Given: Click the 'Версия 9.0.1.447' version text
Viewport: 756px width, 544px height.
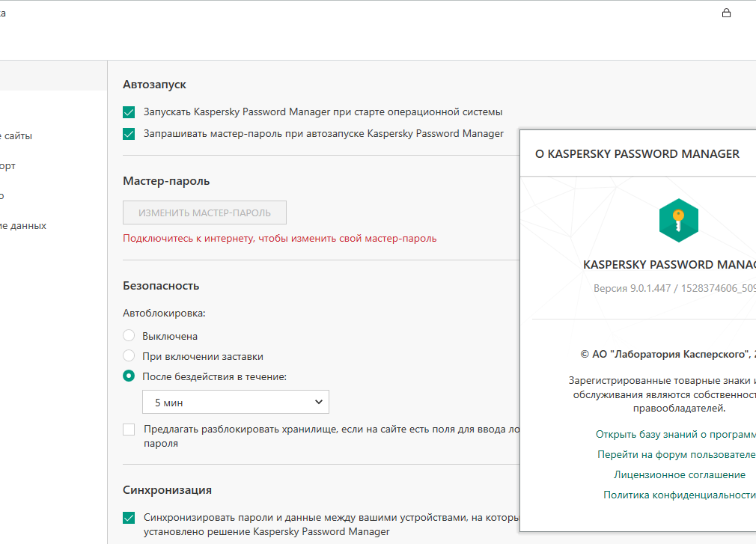Looking at the screenshot, I should pos(674,288).
